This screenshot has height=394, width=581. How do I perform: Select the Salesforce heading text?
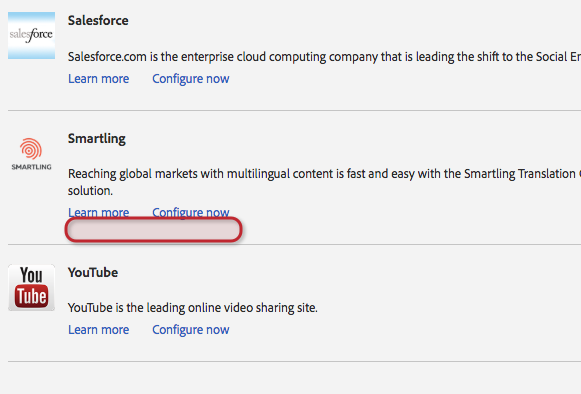pos(98,20)
